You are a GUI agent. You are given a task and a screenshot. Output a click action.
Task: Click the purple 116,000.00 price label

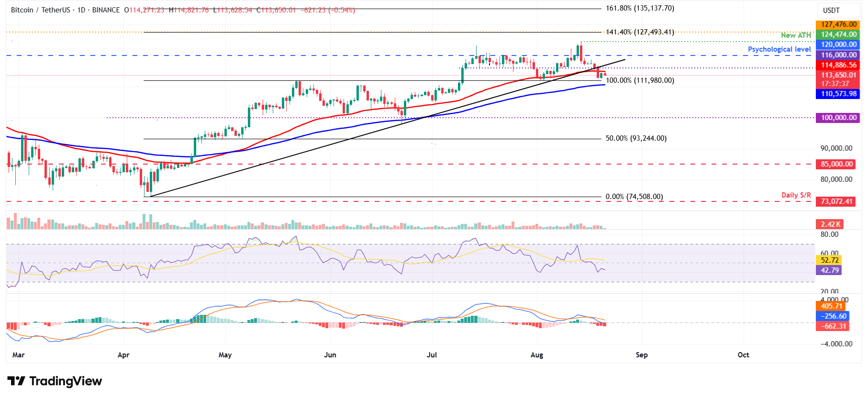[x=838, y=55]
